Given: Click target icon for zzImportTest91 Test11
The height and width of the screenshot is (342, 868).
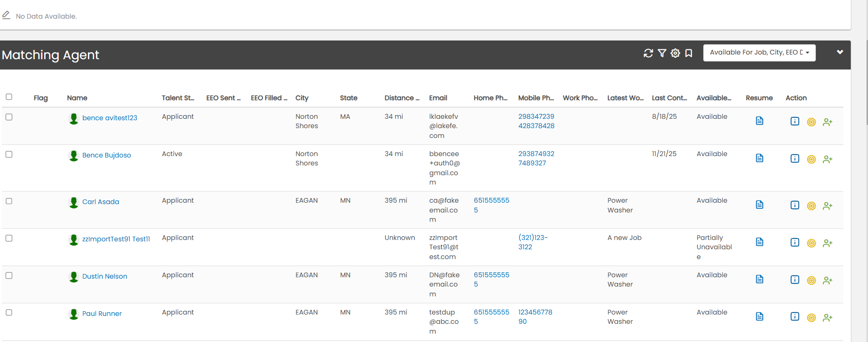Looking at the screenshot, I should 811,243.
